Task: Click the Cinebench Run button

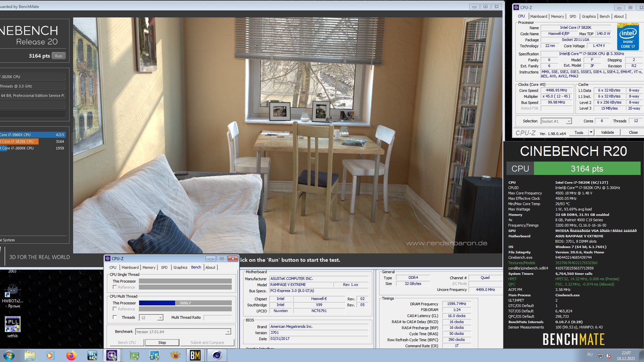Action: coord(58,56)
